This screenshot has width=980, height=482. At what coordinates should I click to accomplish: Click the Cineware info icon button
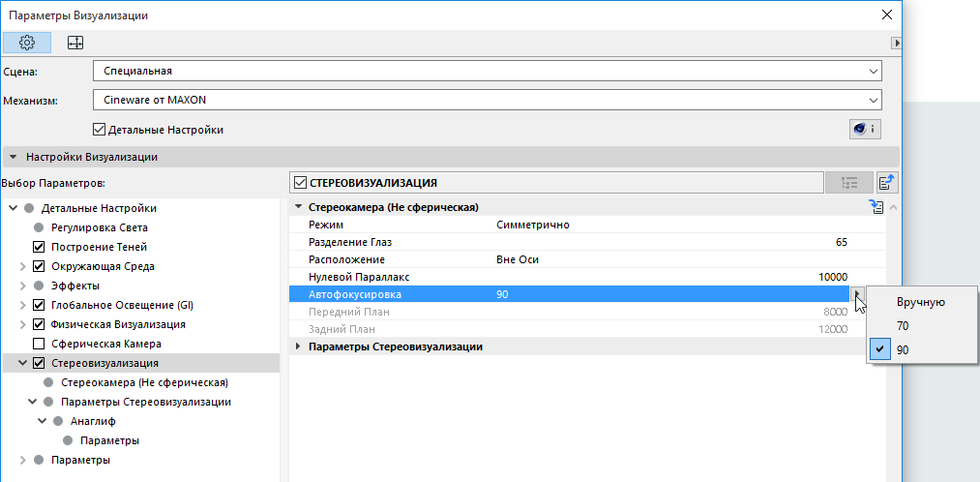click(865, 130)
